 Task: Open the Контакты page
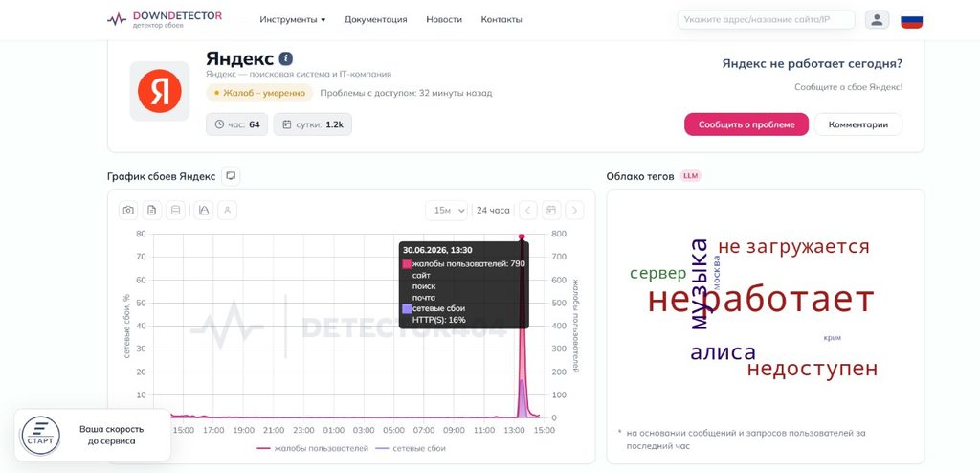501,19
